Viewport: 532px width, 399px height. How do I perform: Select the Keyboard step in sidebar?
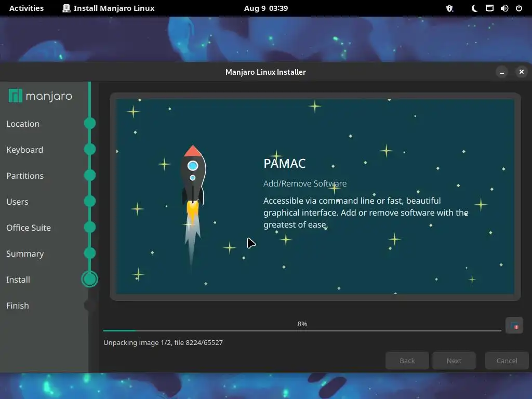pos(25,150)
